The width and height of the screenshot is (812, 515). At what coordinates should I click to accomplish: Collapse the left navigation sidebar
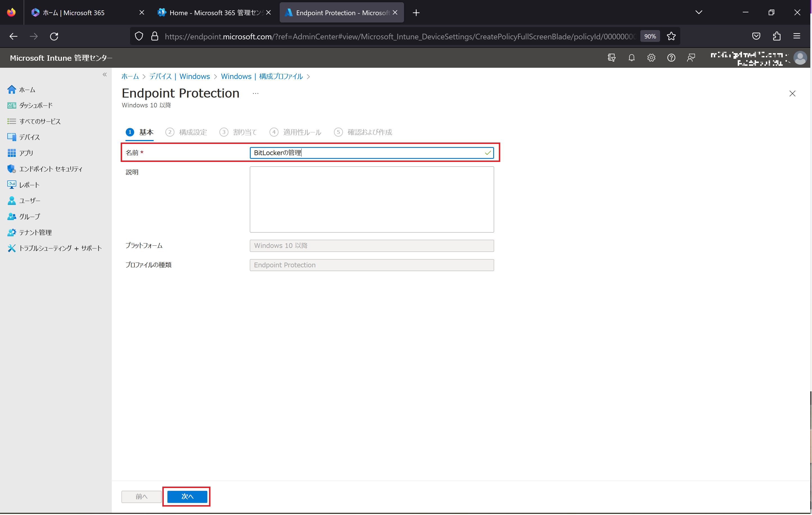(105, 74)
